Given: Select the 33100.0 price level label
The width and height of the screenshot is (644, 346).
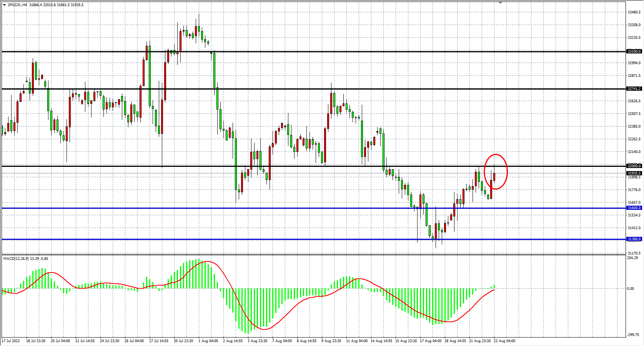Looking at the screenshot, I should [634, 51].
